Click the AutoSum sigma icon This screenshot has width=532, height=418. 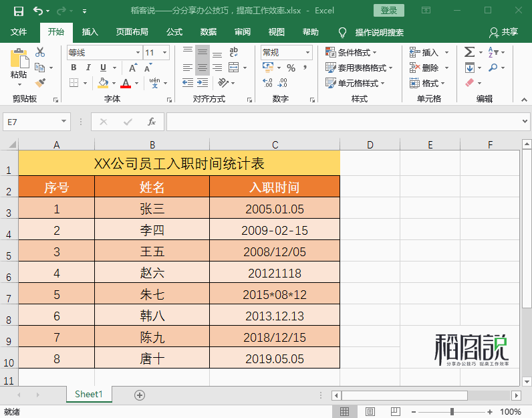[x=469, y=52]
